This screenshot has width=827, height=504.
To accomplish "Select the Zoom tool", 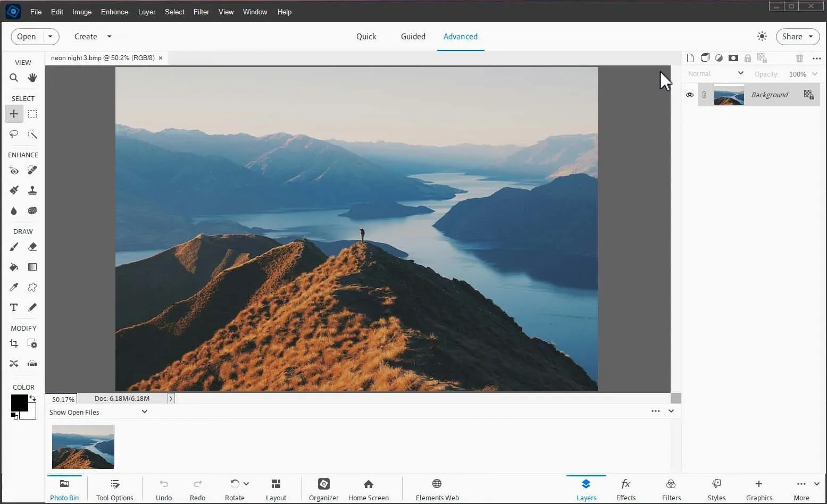I will 14,78.
